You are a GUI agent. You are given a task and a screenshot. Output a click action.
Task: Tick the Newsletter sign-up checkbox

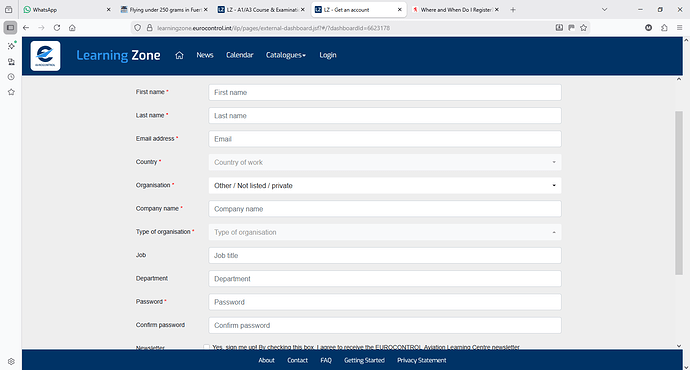click(206, 347)
